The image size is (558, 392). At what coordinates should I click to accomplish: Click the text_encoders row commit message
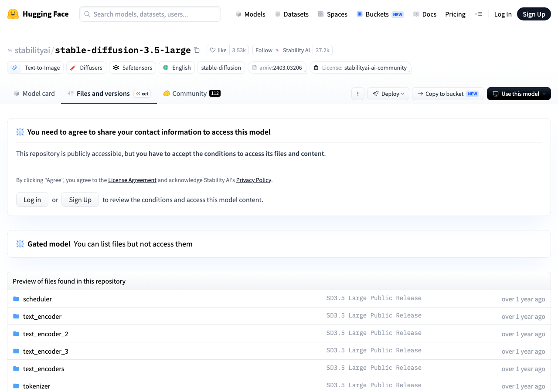click(x=374, y=368)
